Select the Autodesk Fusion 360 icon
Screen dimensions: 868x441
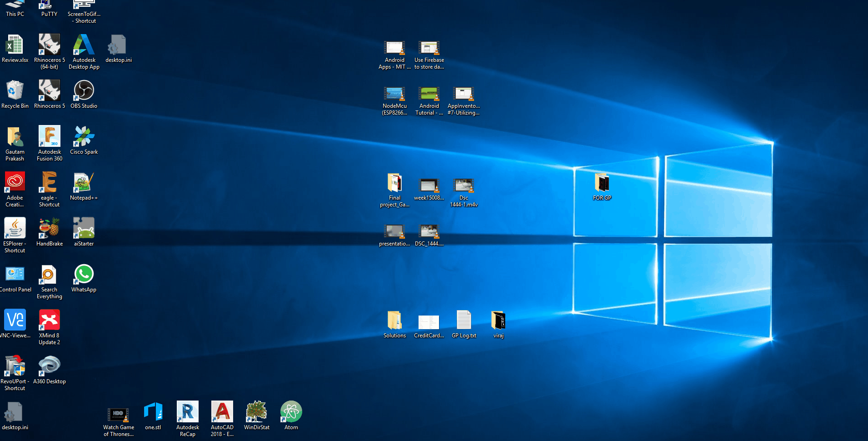point(50,144)
